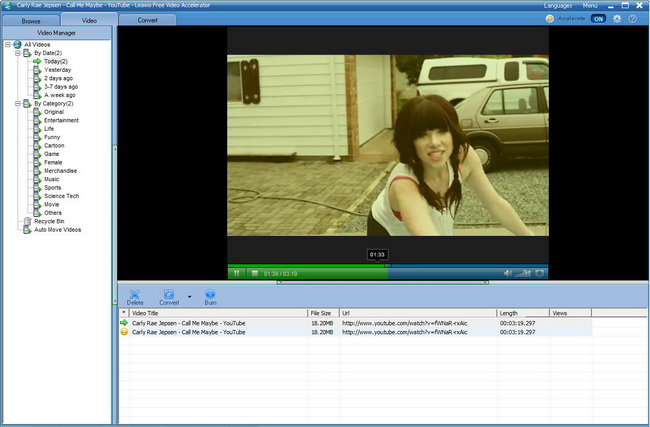Collapse the By Category(2) node

(18, 103)
